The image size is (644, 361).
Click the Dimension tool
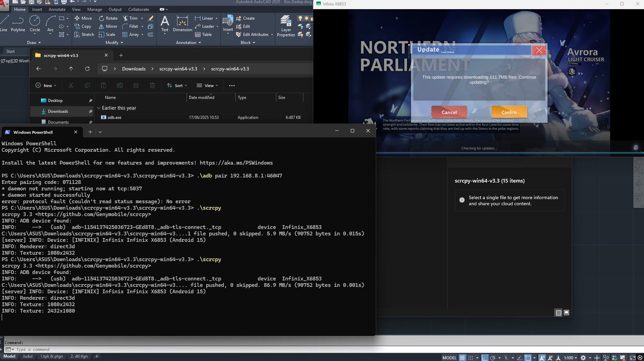pyautogui.click(x=182, y=24)
